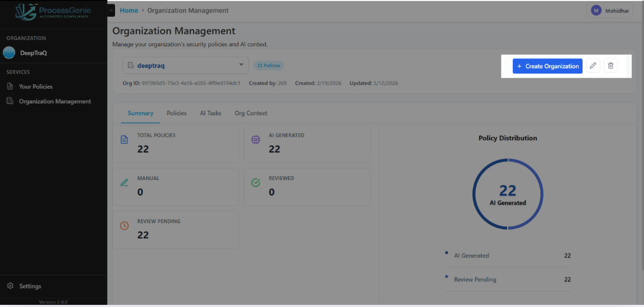Image resolution: width=644 pixels, height=307 pixels.
Task: Click the Manual card showing 0
Action: coord(176,187)
